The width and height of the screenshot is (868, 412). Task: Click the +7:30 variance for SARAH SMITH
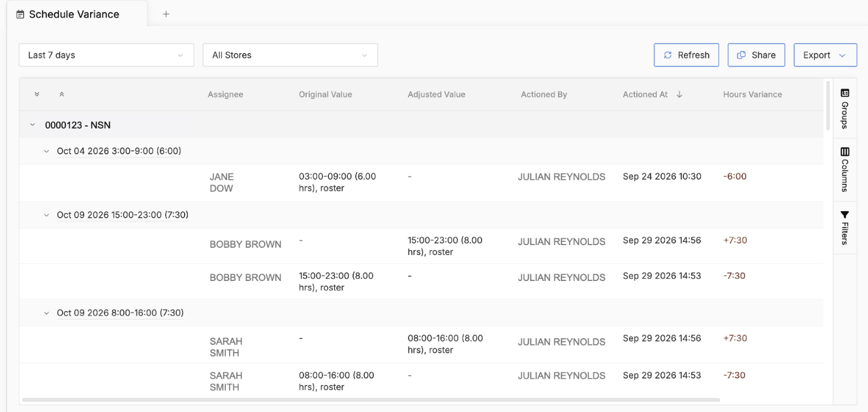pos(735,338)
